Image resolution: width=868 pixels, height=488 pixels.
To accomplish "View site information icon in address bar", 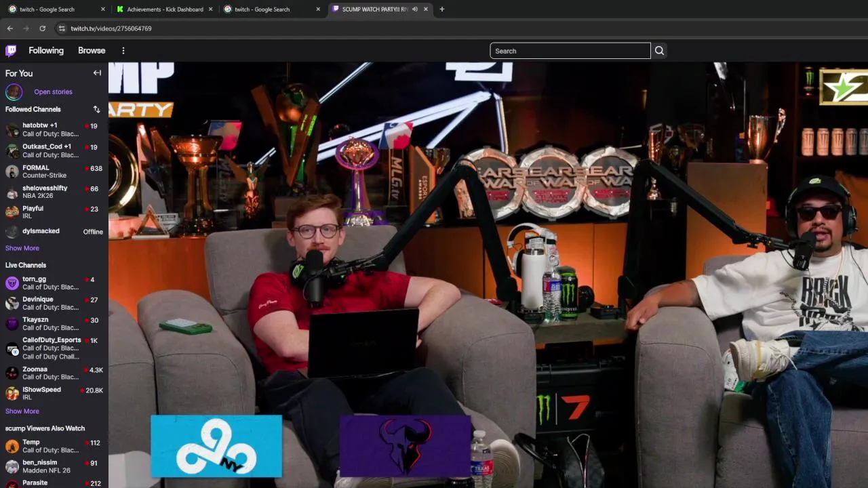I will (61, 28).
